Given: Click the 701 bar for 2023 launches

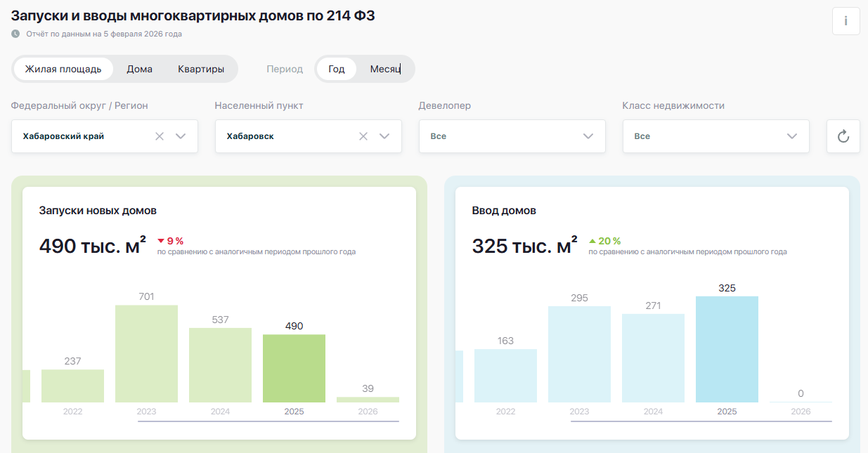Looking at the screenshot, I should [x=146, y=351].
